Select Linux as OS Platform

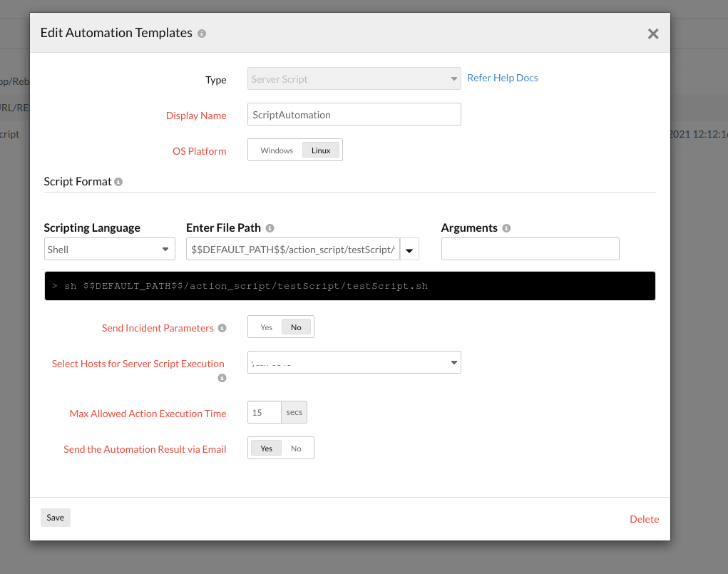coord(321,150)
